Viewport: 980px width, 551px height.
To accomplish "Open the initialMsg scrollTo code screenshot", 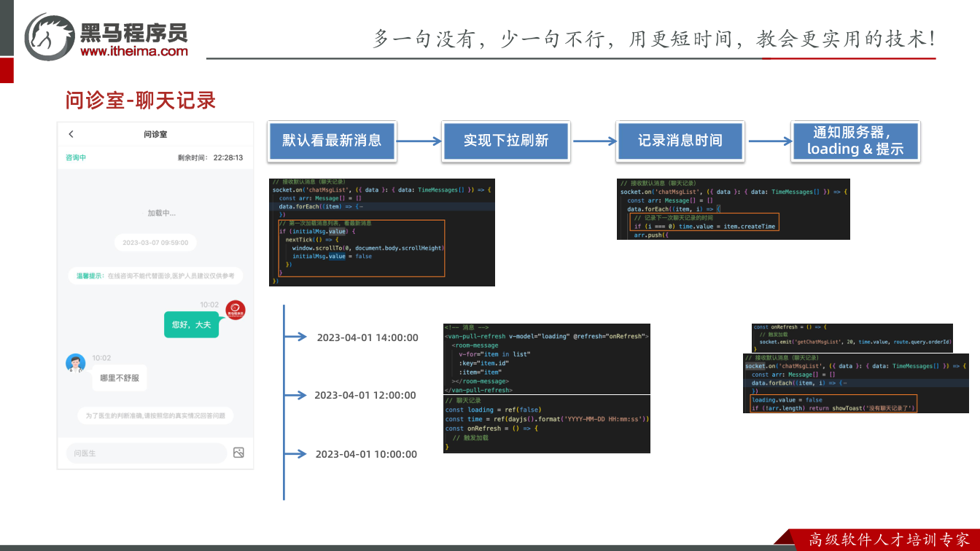I will (382, 232).
